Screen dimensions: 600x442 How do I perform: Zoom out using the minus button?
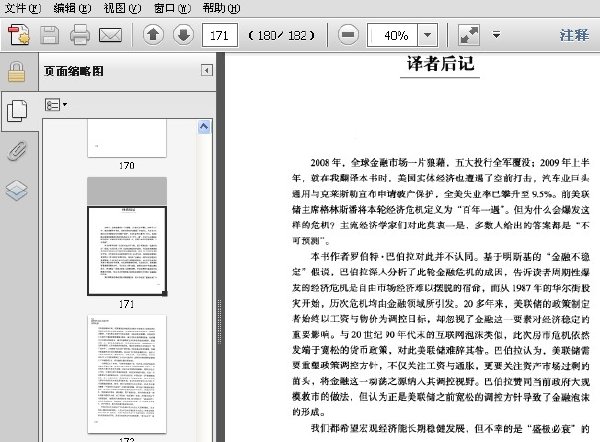click(348, 35)
